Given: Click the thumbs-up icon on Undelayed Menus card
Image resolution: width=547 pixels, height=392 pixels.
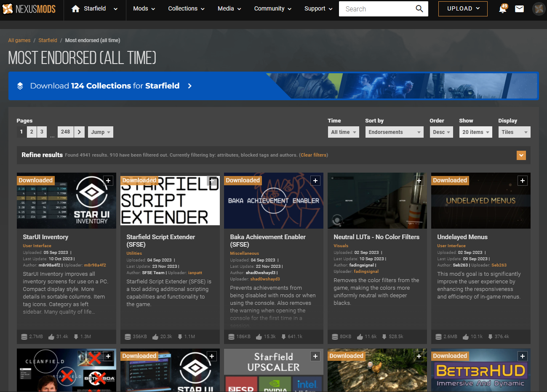Looking at the screenshot, I should click(466, 336).
